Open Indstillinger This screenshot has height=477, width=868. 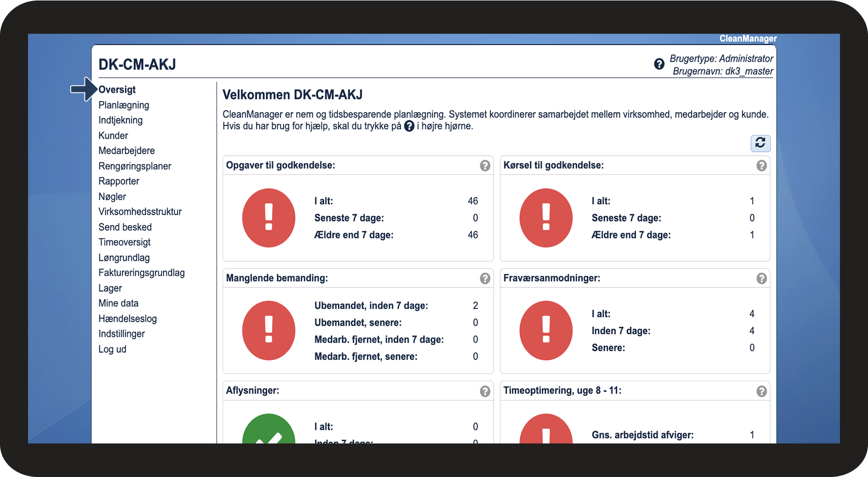point(122,334)
